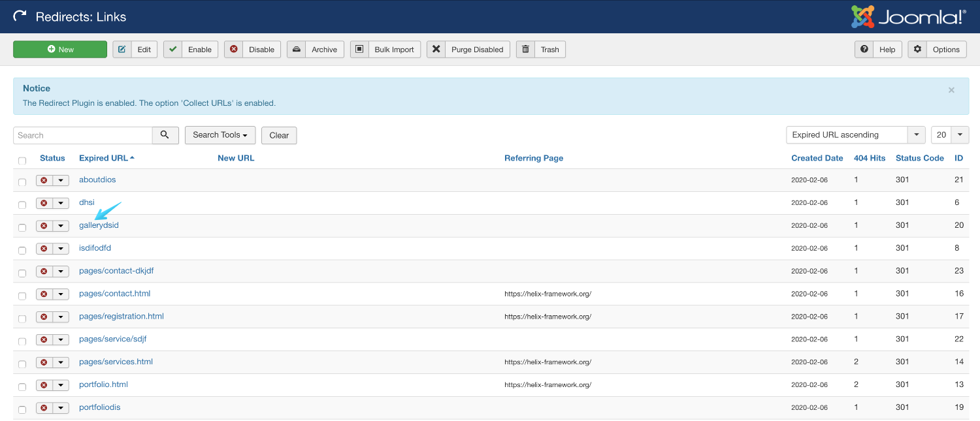This screenshot has height=421, width=980.
Task: Open Options via the gear icon
Action: pos(918,50)
